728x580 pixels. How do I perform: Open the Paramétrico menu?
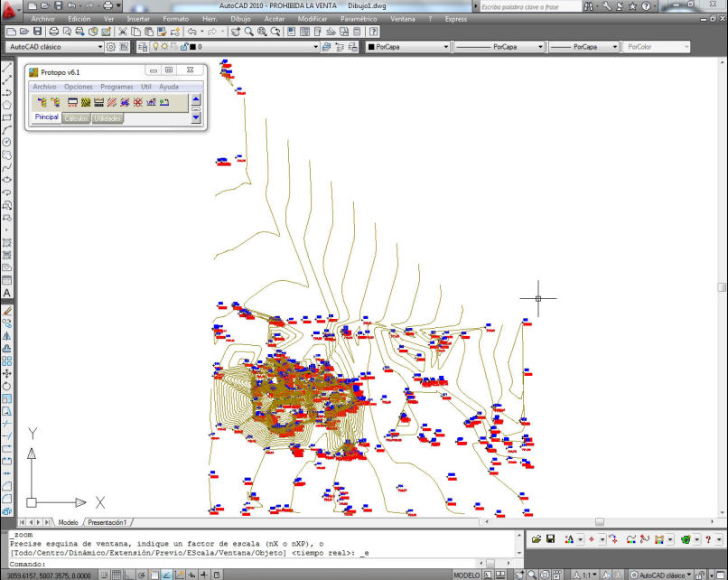359,19
